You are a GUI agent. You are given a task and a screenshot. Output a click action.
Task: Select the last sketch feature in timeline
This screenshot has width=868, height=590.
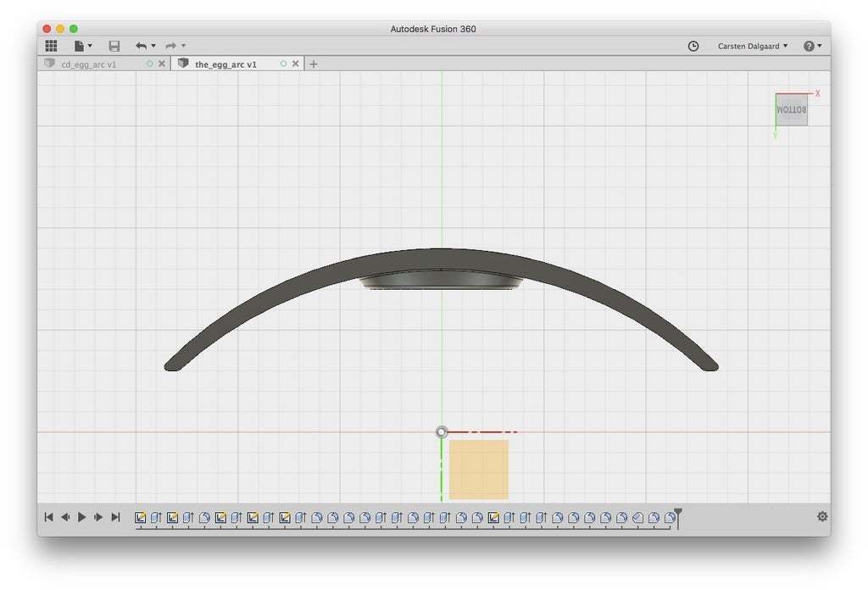[493, 517]
